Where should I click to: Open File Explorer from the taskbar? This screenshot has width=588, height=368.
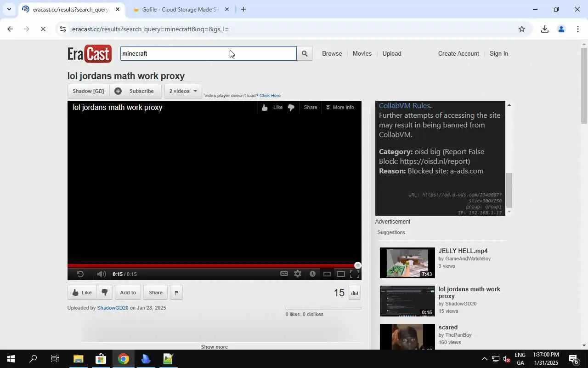(x=78, y=359)
